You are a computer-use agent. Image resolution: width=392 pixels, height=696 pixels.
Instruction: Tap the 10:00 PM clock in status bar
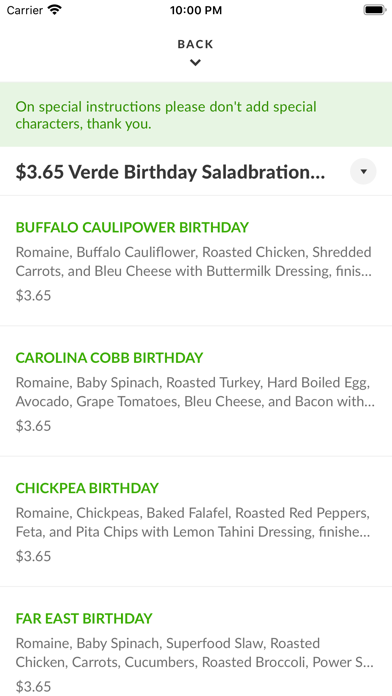coord(196,10)
